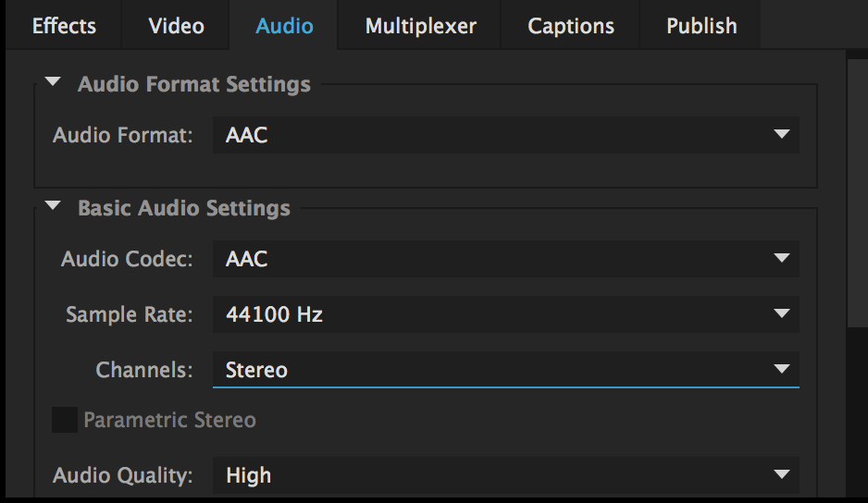Viewport: 868px width, 503px height.
Task: Click the Audio Quality dropdown arrow icon
Action: point(782,474)
